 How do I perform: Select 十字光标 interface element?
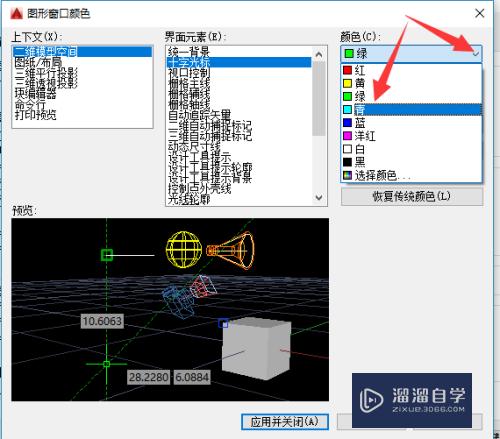(x=239, y=62)
